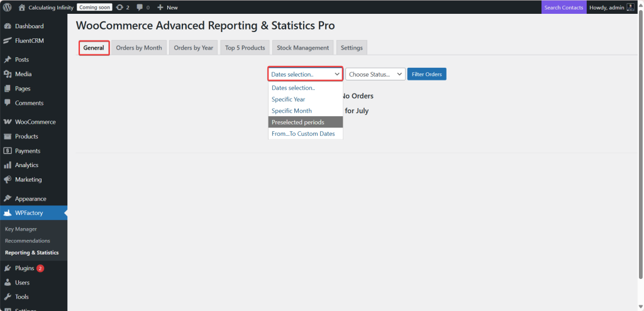The height and width of the screenshot is (311, 644).
Task: Click the home icon beside Calculating Infinity
Action: (x=22, y=8)
